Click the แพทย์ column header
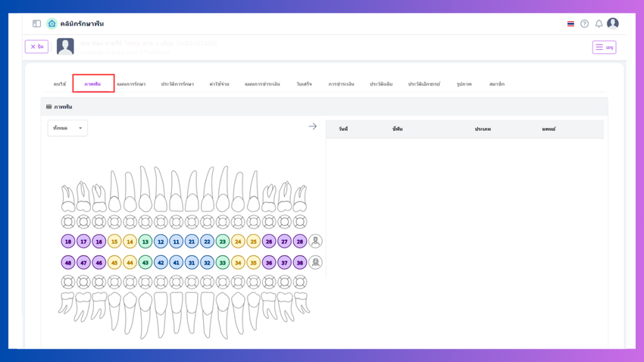Viewport: 644px width, 362px height. pyautogui.click(x=549, y=129)
